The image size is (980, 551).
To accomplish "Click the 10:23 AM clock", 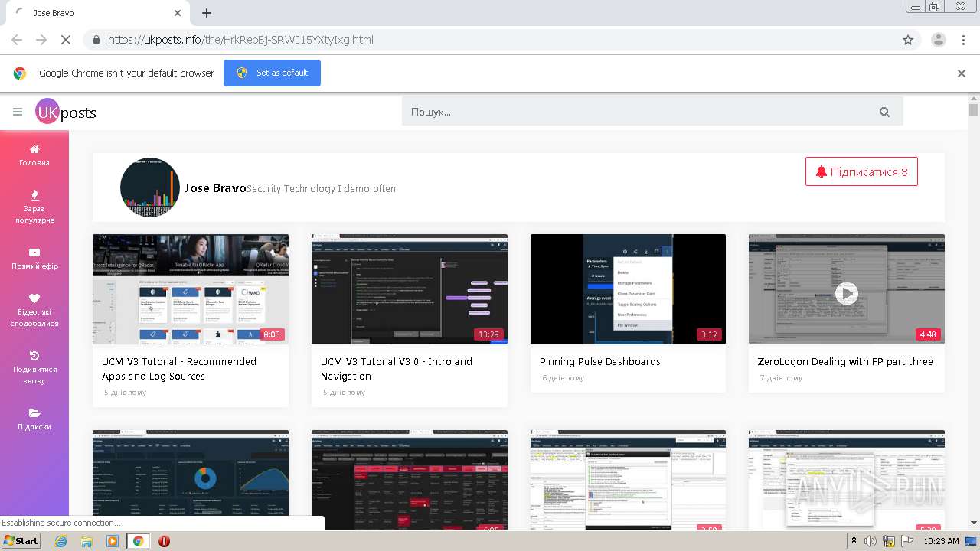I will coord(941,541).
